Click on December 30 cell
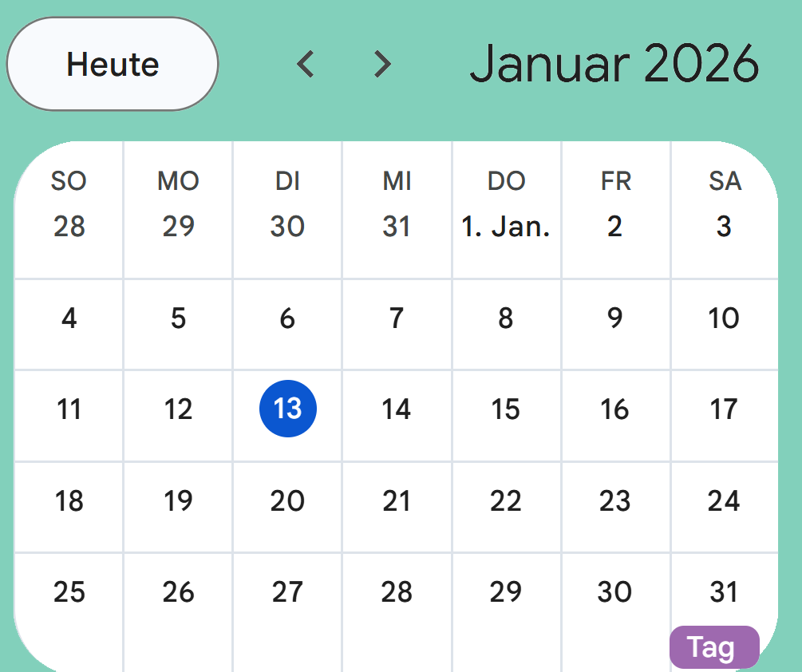 pyautogui.click(x=287, y=227)
